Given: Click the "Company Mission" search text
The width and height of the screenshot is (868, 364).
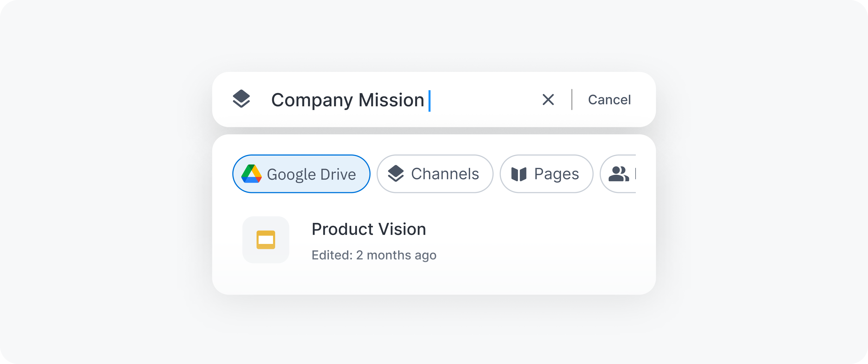Looking at the screenshot, I should coord(347,100).
